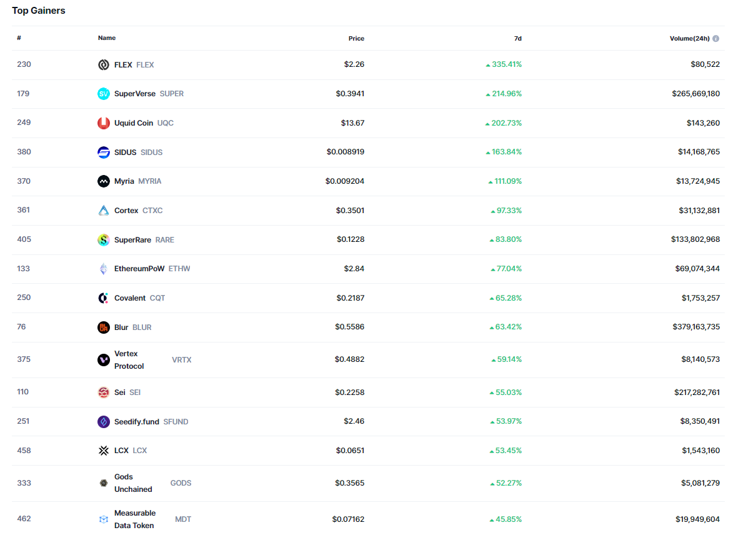Image resolution: width=756 pixels, height=535 pixels.
Task: Click the Sei coin logo icon
Action: [104, 392]
